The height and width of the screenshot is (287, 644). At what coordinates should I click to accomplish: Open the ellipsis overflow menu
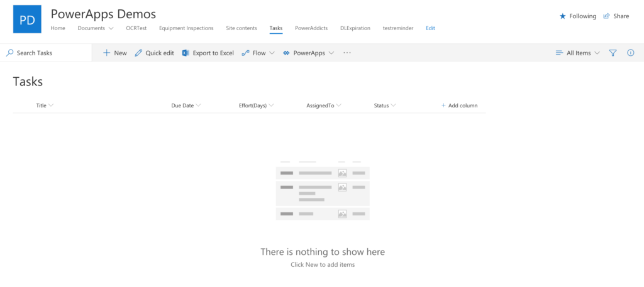[x=347, y=53]
